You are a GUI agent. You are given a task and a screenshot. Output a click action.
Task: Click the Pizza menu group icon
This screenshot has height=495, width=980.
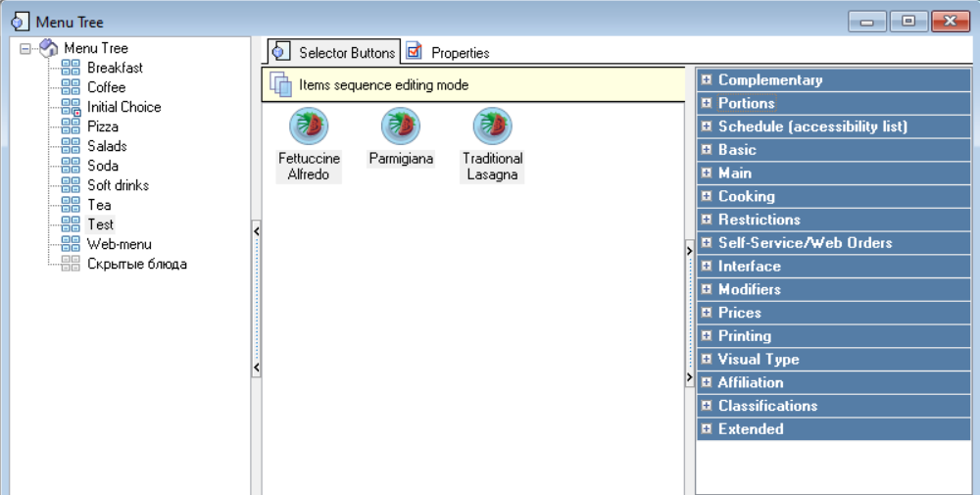(x=72, y=126)
